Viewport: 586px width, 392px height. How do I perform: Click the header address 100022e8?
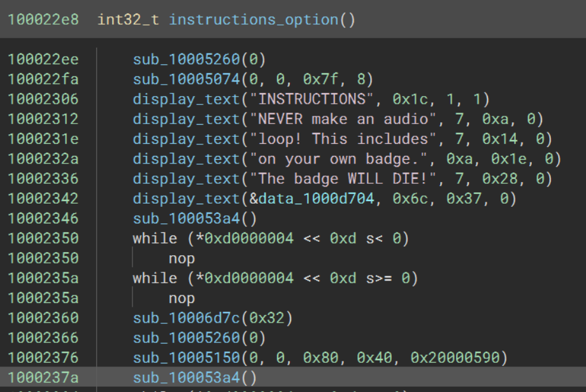click(x=43, y=20)
